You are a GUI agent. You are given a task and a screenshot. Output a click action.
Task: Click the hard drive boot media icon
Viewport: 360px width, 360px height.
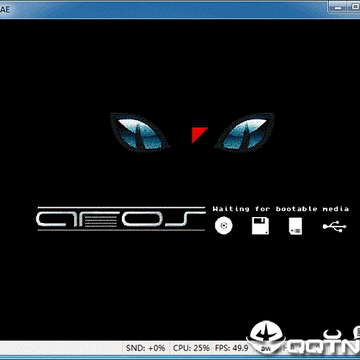click(x=295, y=226)
